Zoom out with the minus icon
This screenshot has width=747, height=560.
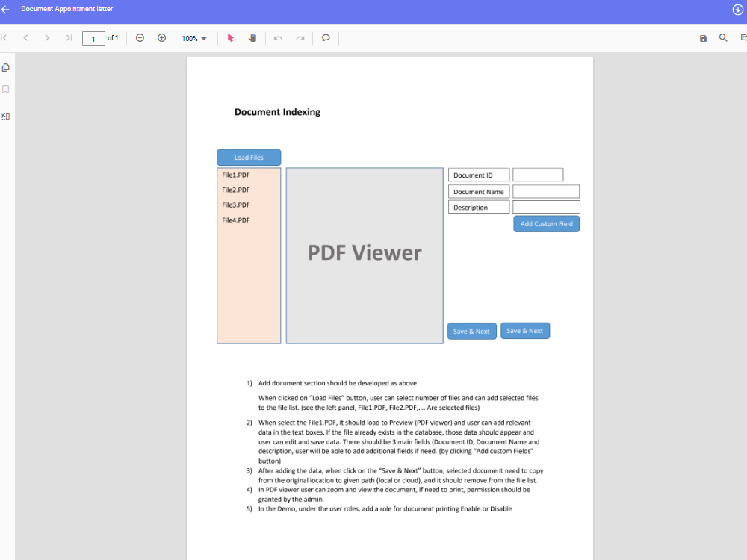click(140, 37)
